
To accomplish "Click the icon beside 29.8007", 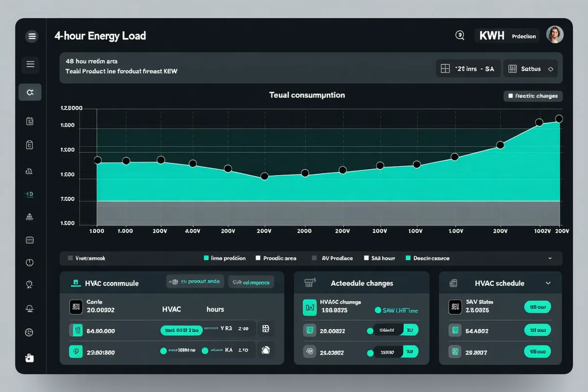I will click(455, 351).
